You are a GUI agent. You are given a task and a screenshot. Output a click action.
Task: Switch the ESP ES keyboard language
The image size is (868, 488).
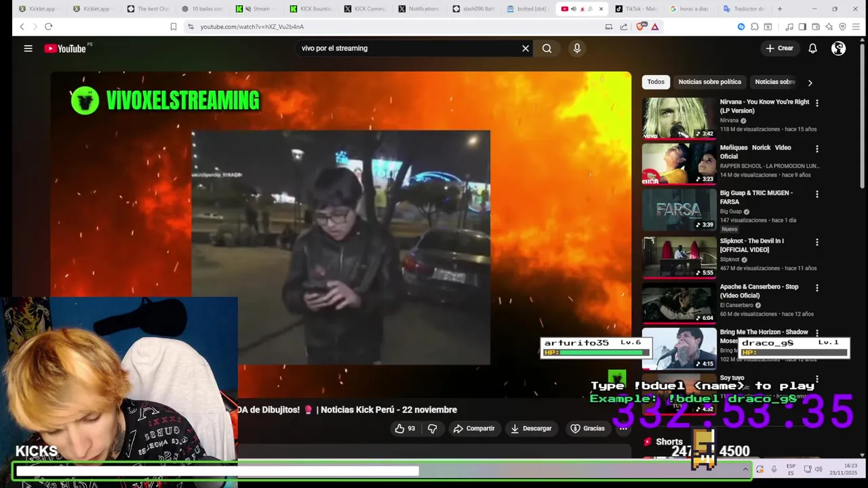click(x=791, y=469)
